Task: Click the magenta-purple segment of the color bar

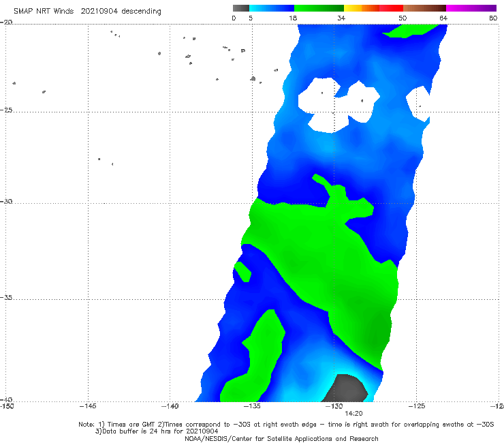Action: (x=471, y=8)
